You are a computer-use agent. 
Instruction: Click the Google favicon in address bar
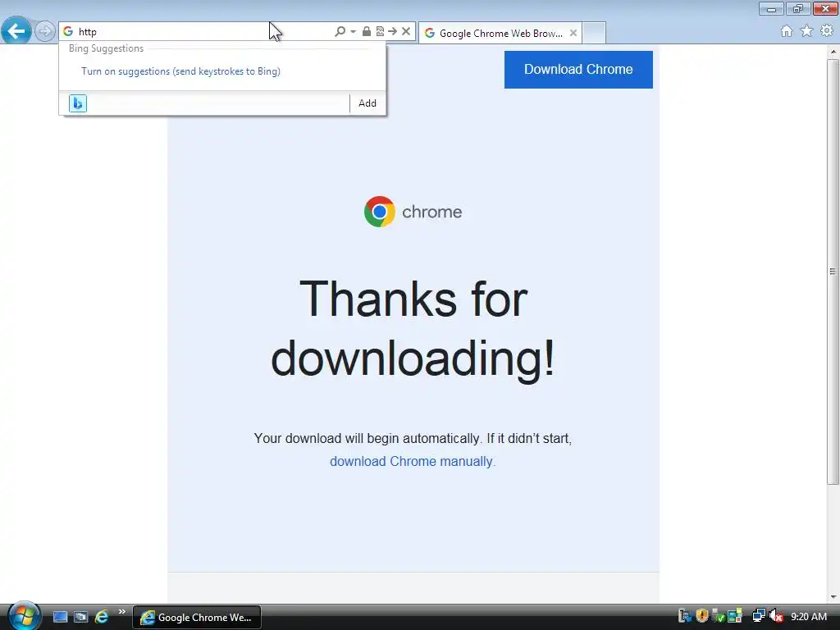point(68,32)
